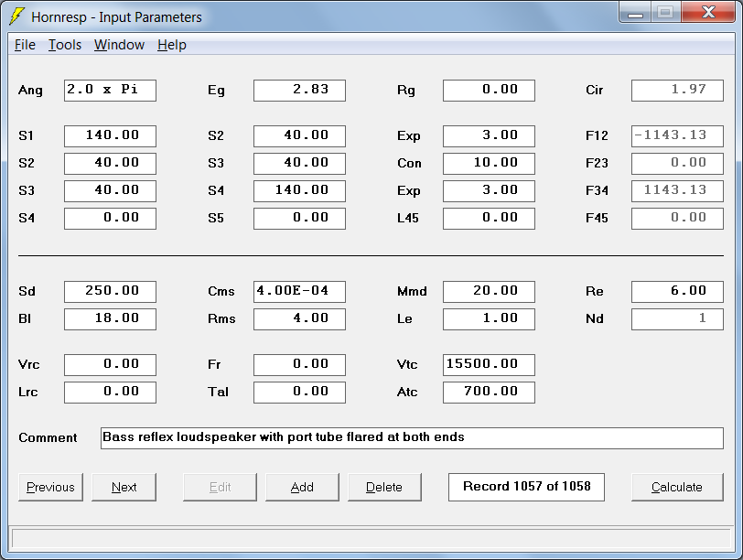Select the S1 field showing 140.00
The image size is (743, 560).
(x=110, y=136)
